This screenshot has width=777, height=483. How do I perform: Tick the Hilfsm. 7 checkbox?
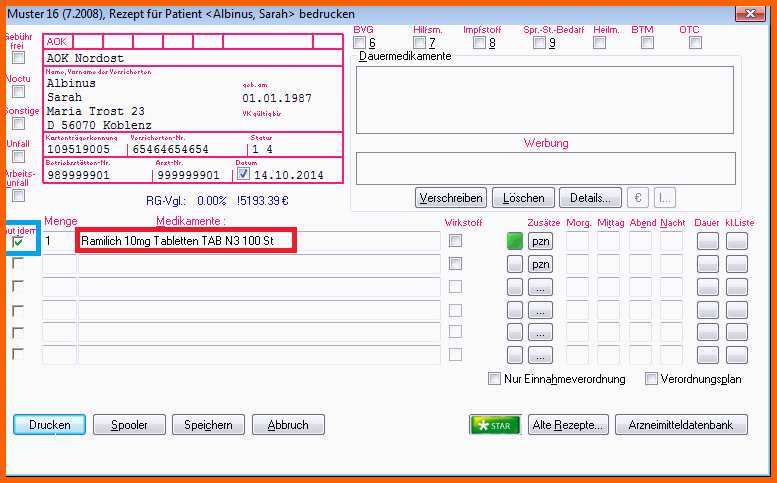[x=419, y=43]
